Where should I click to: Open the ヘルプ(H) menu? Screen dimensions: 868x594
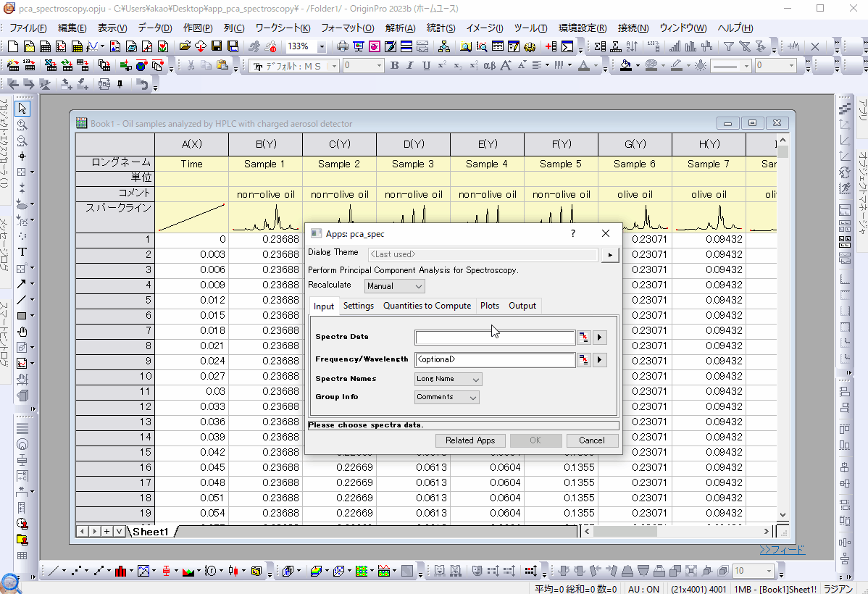[735, 28]
